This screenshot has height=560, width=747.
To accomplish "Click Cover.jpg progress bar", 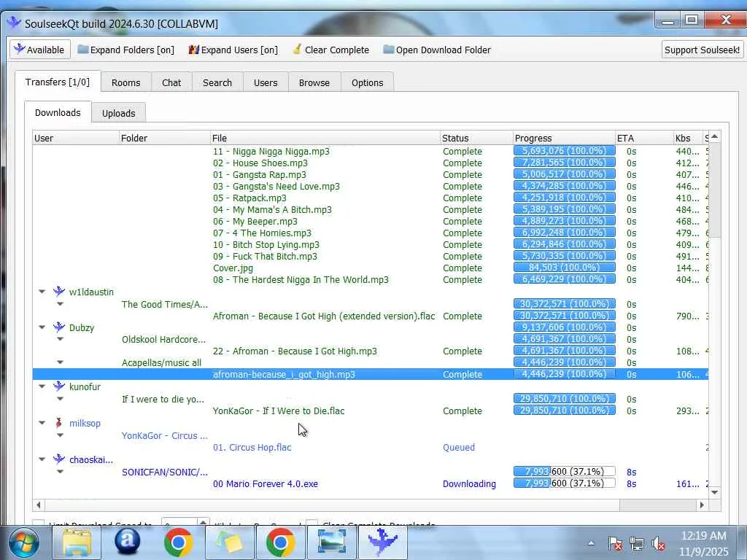I will click(x=565, y=268).
